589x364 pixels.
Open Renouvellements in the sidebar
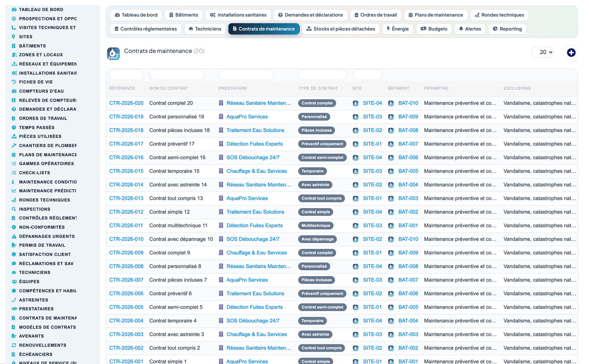(x=42, y=345)
